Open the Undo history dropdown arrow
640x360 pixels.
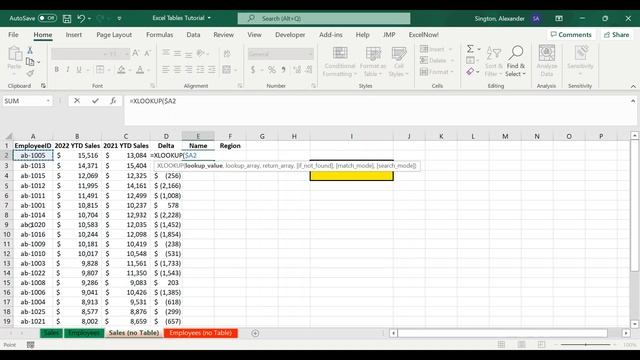[x=89, y=18]
